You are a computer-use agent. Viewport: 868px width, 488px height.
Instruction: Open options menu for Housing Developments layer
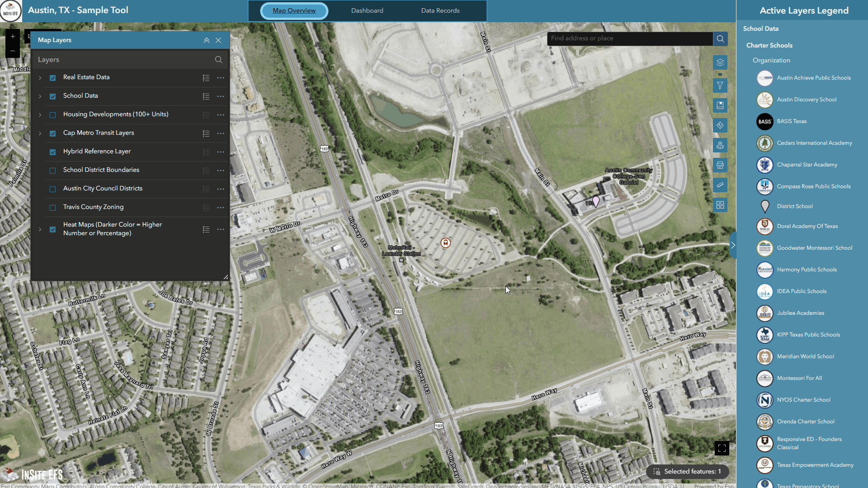pos(221,115)
